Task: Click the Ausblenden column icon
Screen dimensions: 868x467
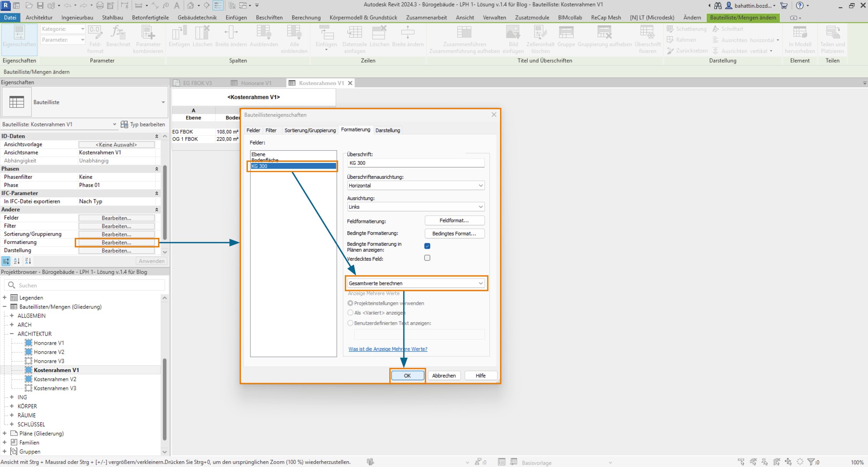Action: [x=264, y=36]
